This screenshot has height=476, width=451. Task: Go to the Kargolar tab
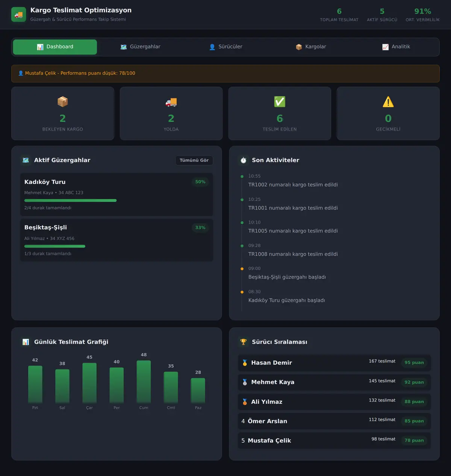311,47
